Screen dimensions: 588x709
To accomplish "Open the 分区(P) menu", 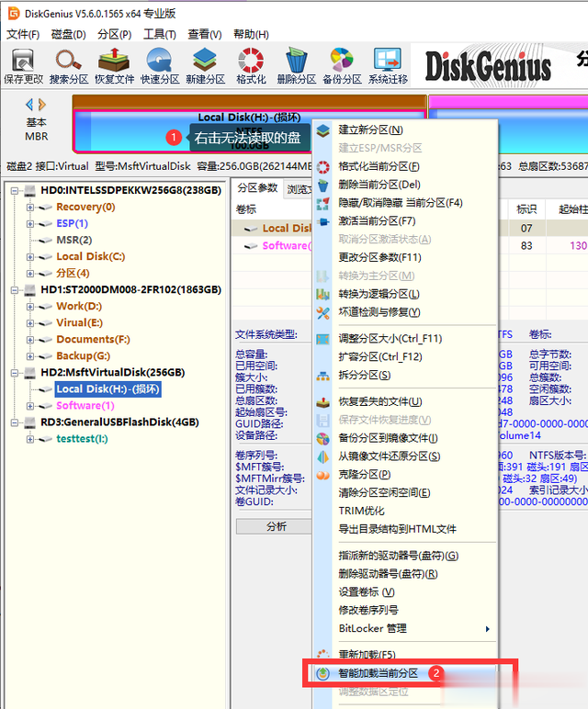I will (x=115, y=34).
